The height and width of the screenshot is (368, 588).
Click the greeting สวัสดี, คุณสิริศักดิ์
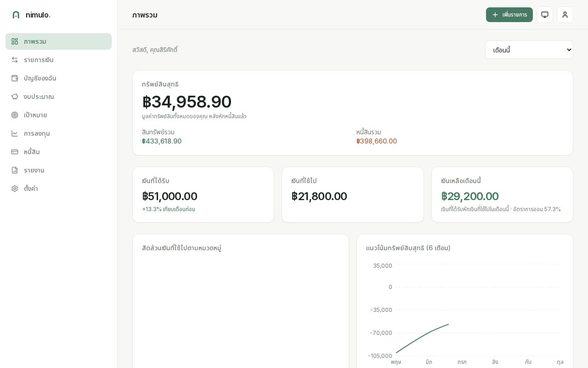(x=155, y=50)
